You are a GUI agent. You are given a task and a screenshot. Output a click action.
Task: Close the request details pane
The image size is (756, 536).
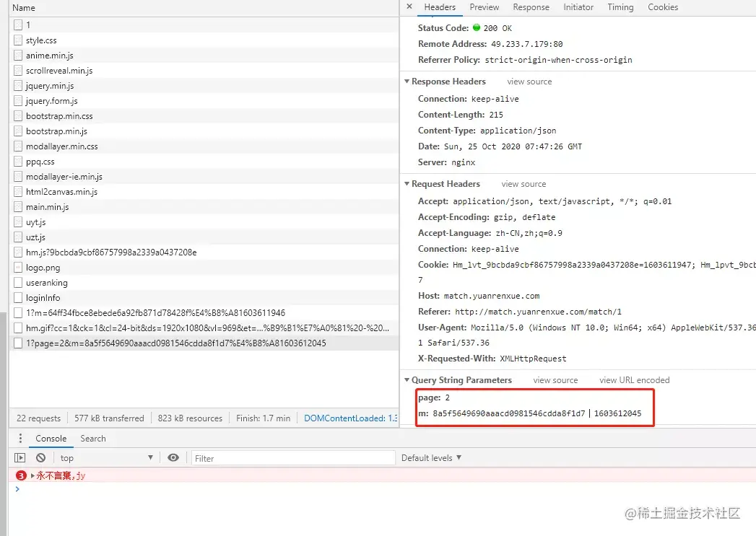[x=409, y=6]
